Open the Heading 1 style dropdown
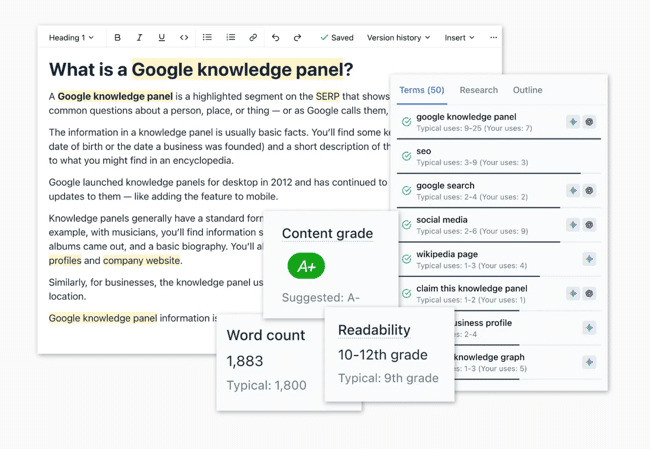The height and width of the screenshot is (449, 650). coord(71,38)
